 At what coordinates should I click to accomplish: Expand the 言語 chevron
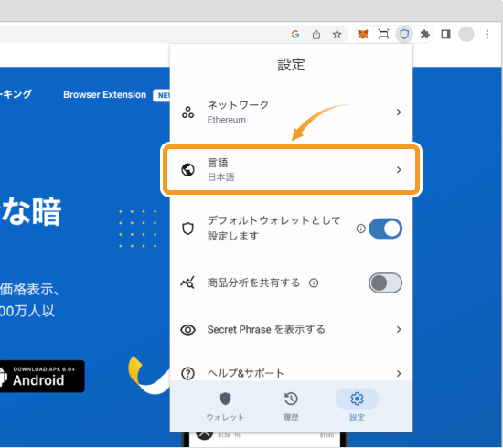click(399, 170)
